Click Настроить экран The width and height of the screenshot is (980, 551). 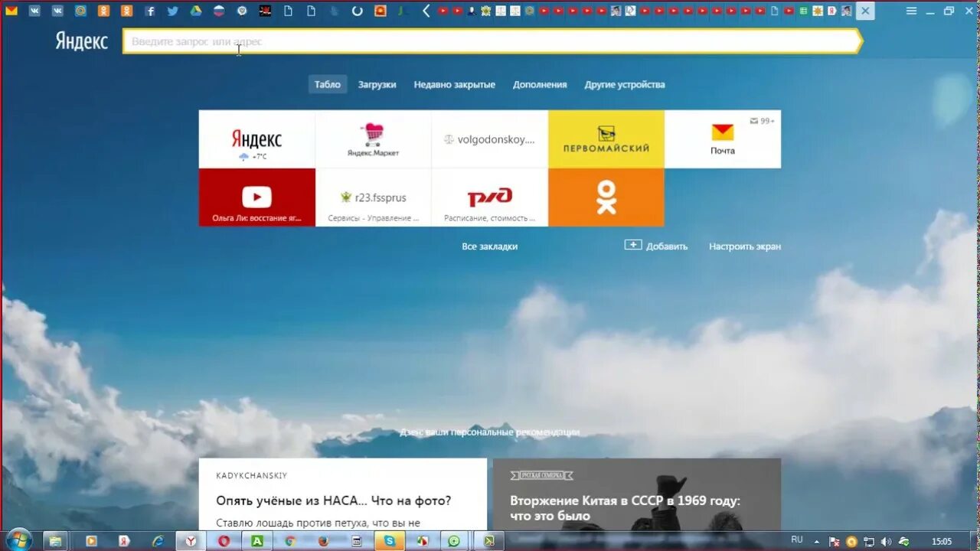click(745, 246)
